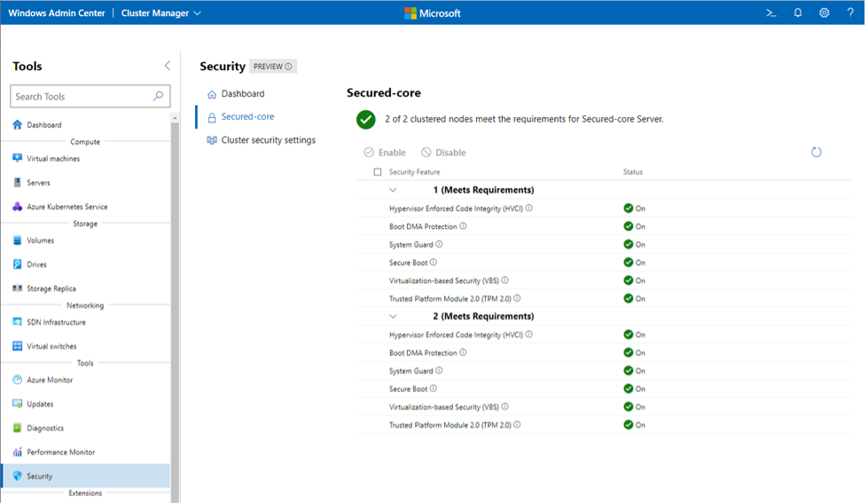Screen dimensions: 868x504
Task: Show info for node 1 HVCI
Action: 529,209
